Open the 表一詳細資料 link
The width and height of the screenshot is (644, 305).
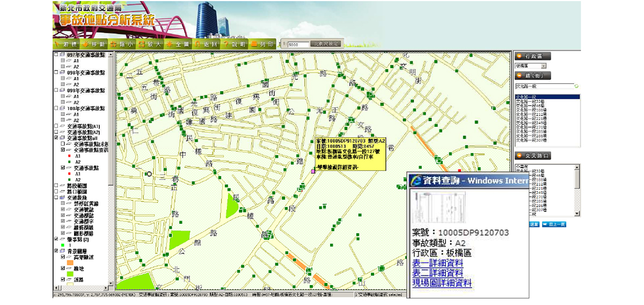[437, 263]
